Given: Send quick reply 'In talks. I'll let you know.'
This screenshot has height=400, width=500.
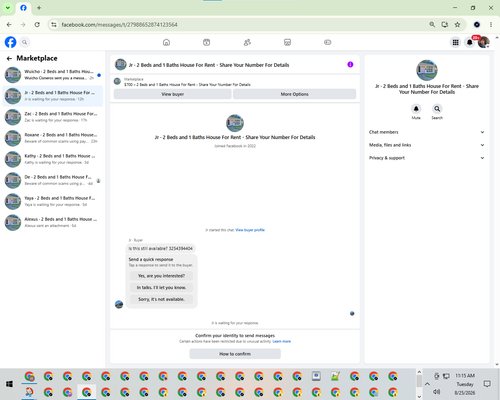Looking at the screenshot, I should 161,288.
